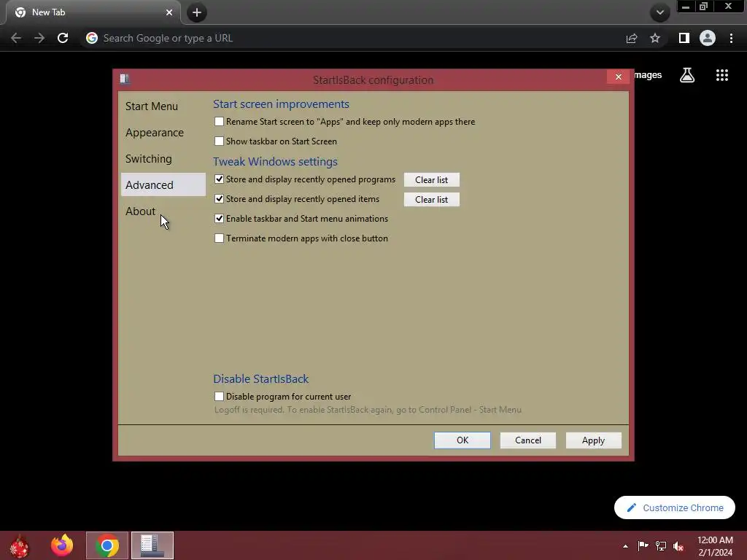747x560 pixels.
Task: Select StartIsBack taskbar button
Action: tap(152, 545)
